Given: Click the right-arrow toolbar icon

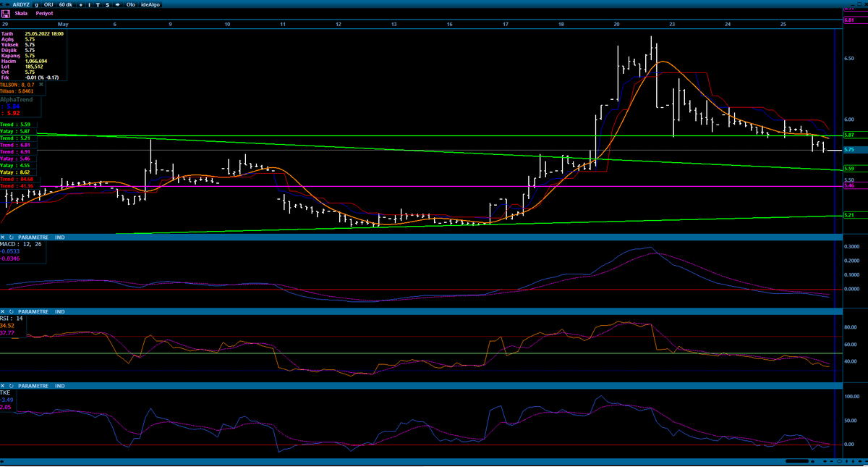Looking at the screenshot, I should [x=117, y=4].
